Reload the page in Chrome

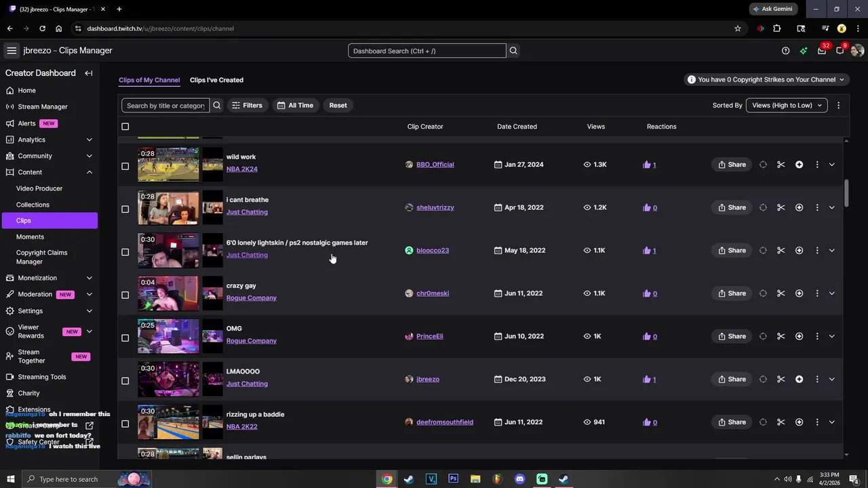pyautogui.click(x=42, y=28)
